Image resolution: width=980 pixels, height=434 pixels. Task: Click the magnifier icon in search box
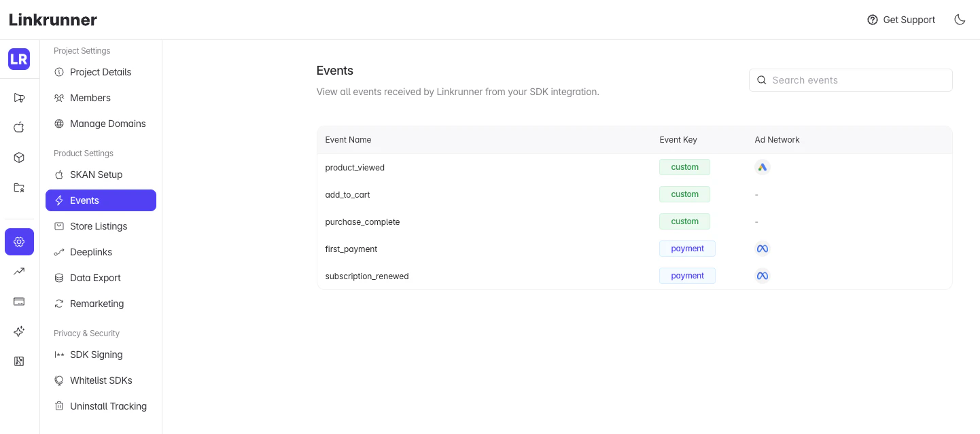[x=762, y=80]
